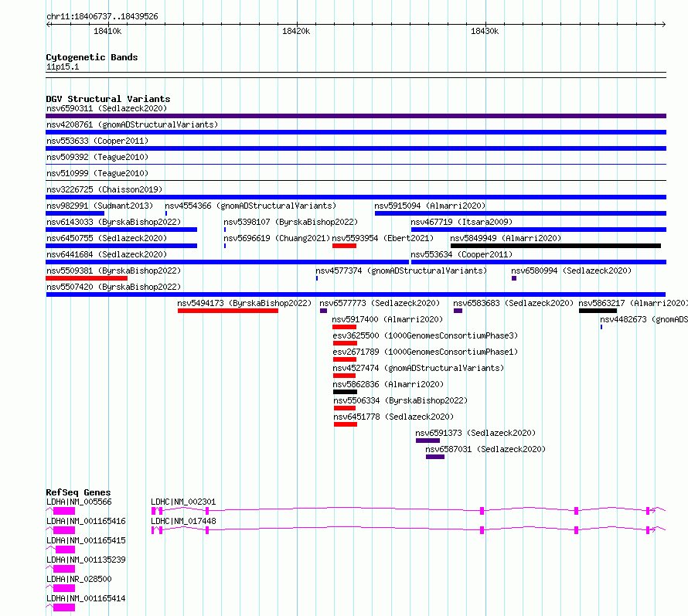Select the red nsv5494173 (ByrskaBishop2022) bar
The image size is (688, 616).
coord(228,311)
